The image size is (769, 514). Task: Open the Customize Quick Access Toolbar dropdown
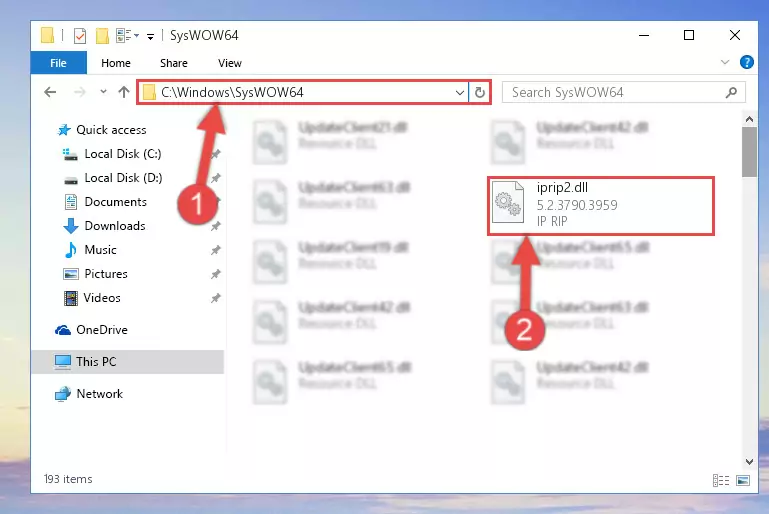pos(150,36)
